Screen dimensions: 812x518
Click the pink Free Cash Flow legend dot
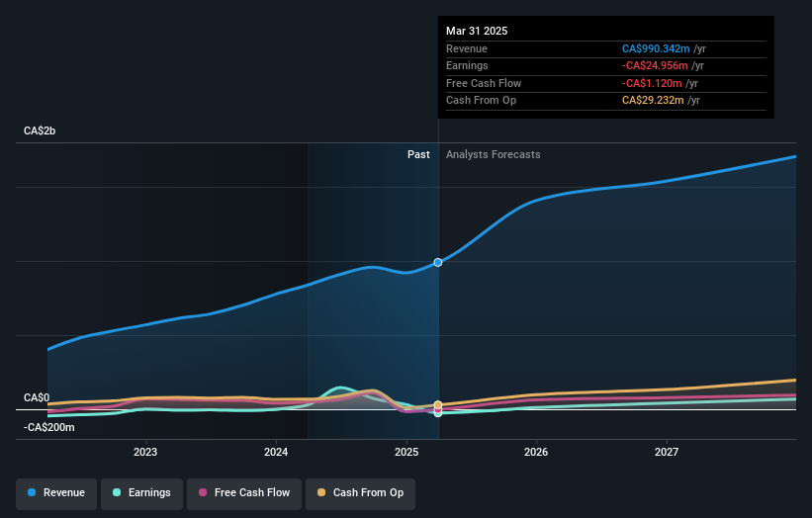coord(203,492)
